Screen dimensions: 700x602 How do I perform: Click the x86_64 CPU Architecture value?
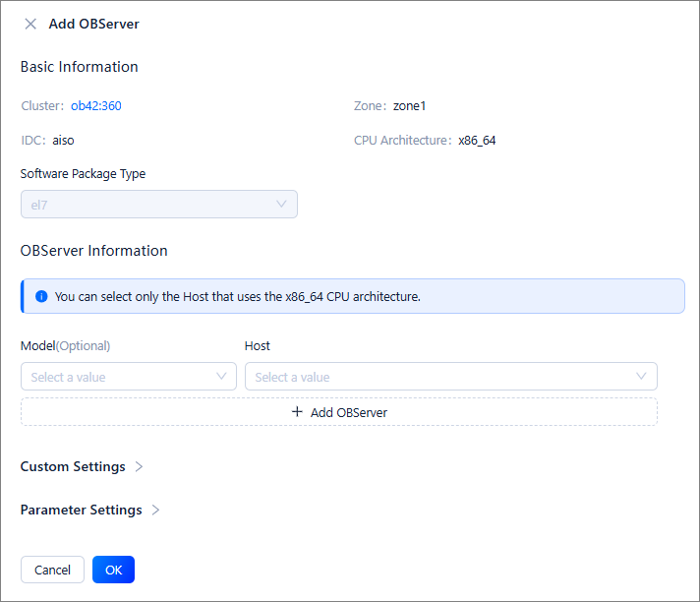pyautogui.click(x=477, y=140)
